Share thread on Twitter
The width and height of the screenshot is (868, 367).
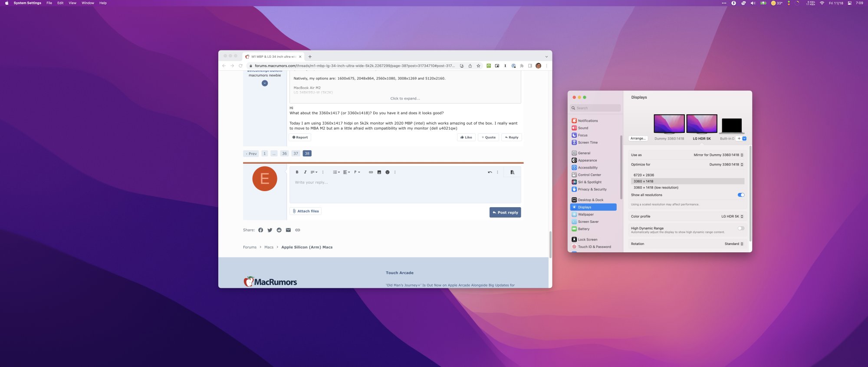[270, 230]
